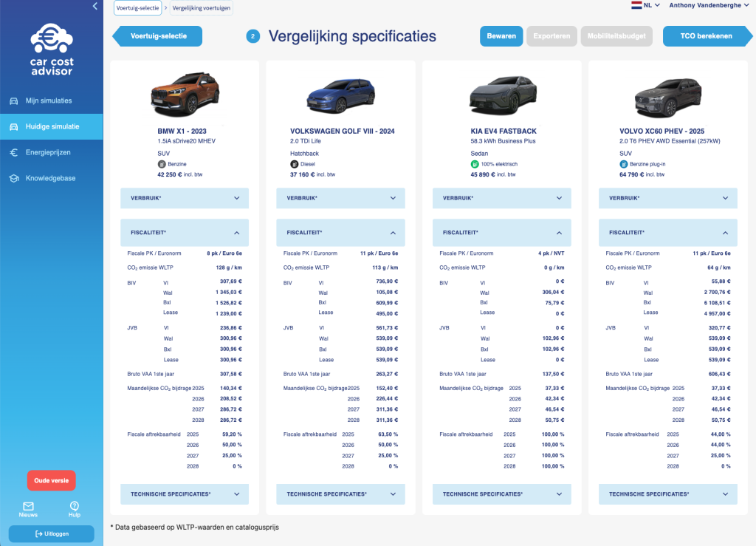Open the NL language dropdown

point(645,5)
